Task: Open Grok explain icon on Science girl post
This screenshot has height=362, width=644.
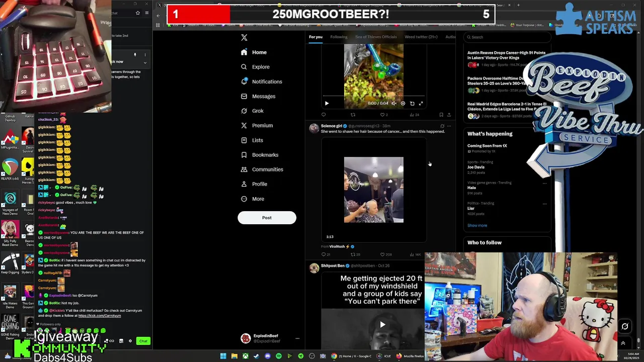Action: tap(442, 126)
